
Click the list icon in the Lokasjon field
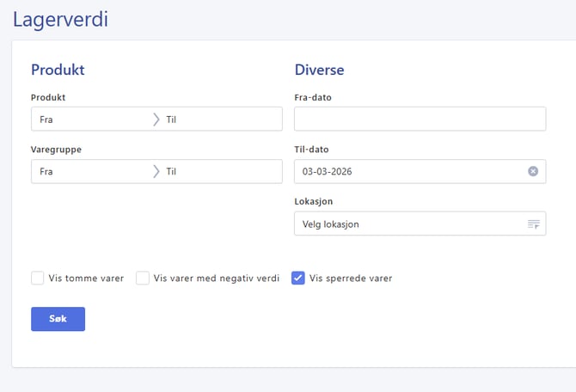point(533,224)
